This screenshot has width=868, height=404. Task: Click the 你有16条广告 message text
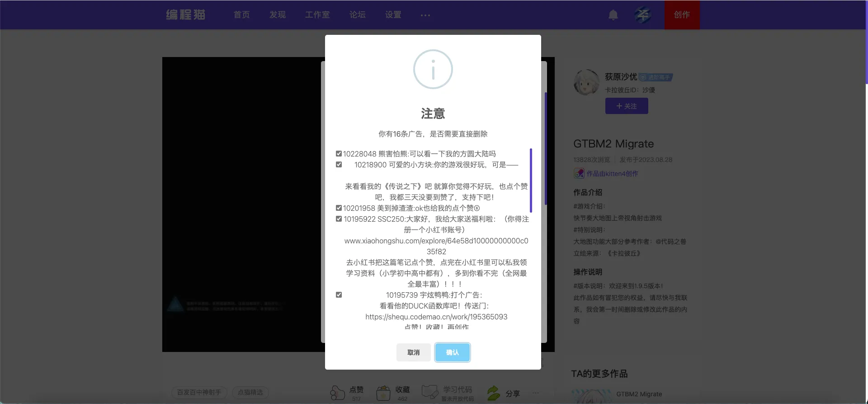[433, 134]
